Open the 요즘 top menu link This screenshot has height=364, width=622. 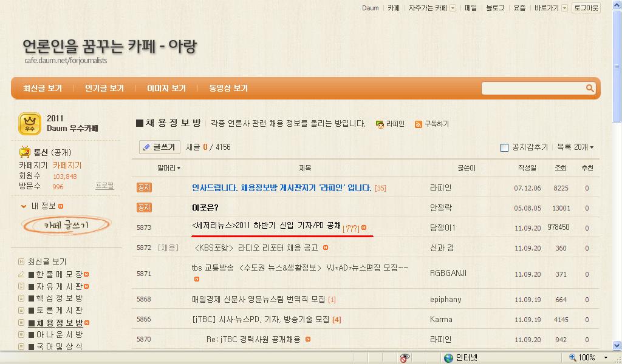click(x=519, y=8)
